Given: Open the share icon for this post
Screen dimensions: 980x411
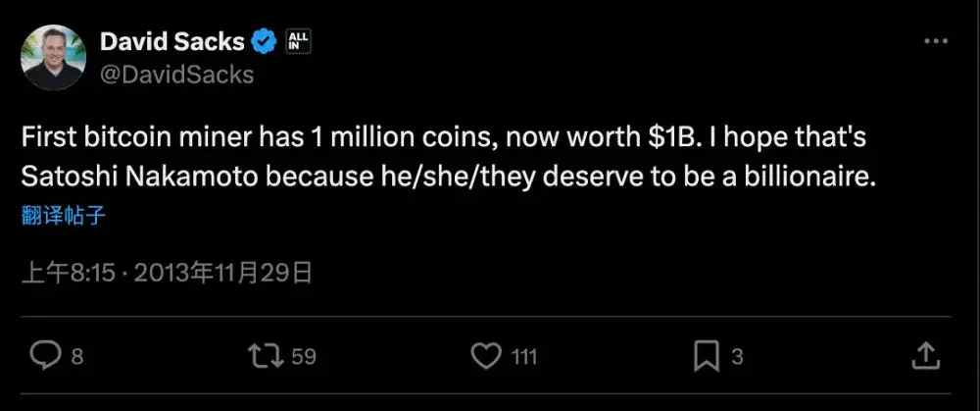Looking at the screenshot, I should coord(924,356).
